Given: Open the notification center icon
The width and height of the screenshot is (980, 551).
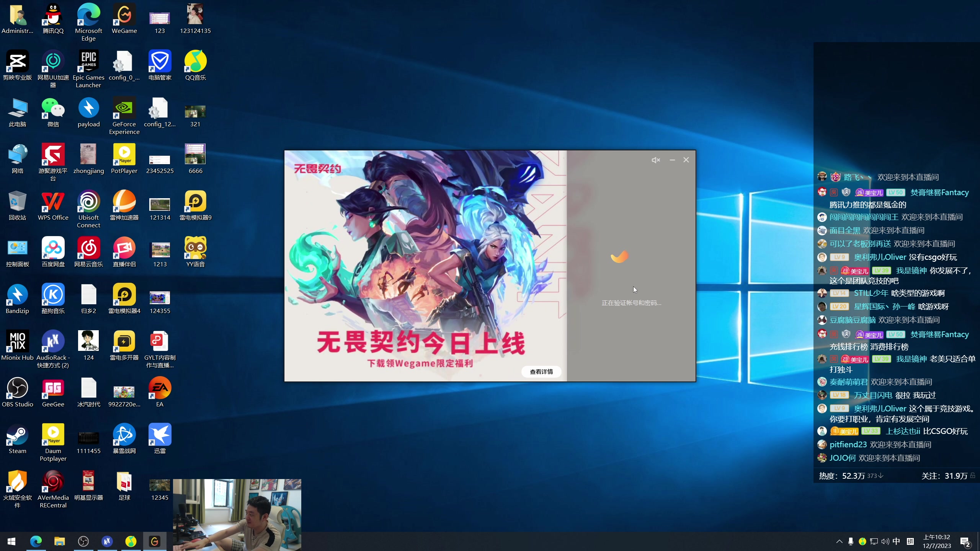Looking at the screenshot, I should 965,542.
